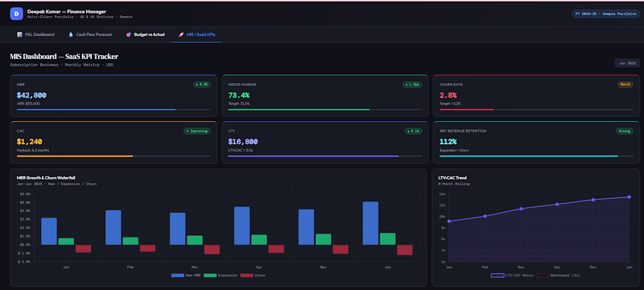
Task: Toggle the Benchmark (3x) legend swatch
Action: click(542, 275)
